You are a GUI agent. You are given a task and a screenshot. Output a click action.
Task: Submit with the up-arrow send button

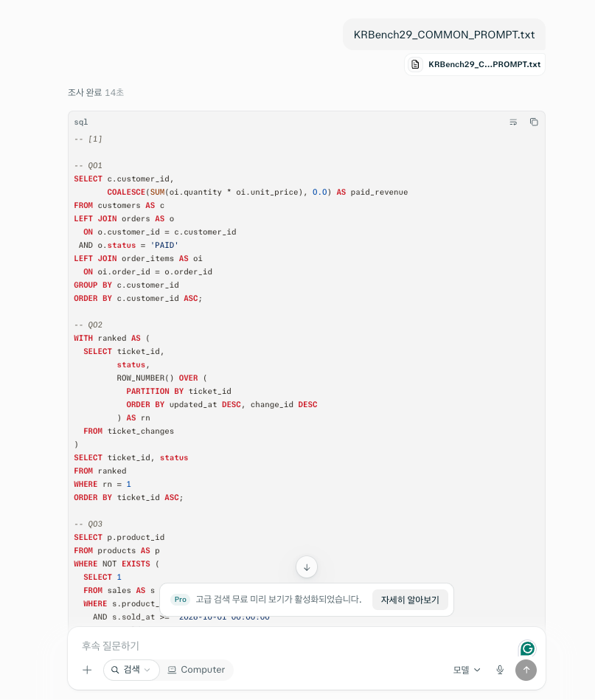point(526,670)
